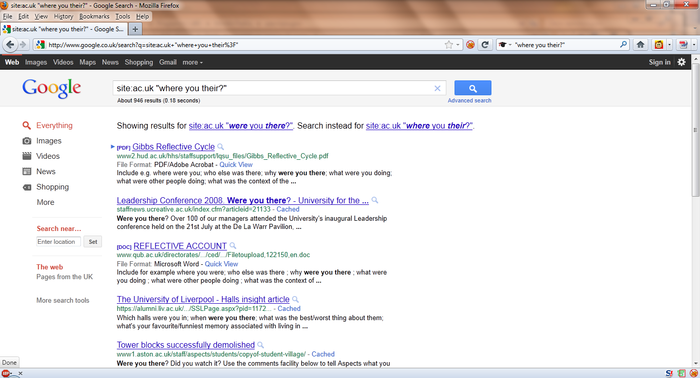
Task: Bookmark this page with the star icon
Action: 449,45
